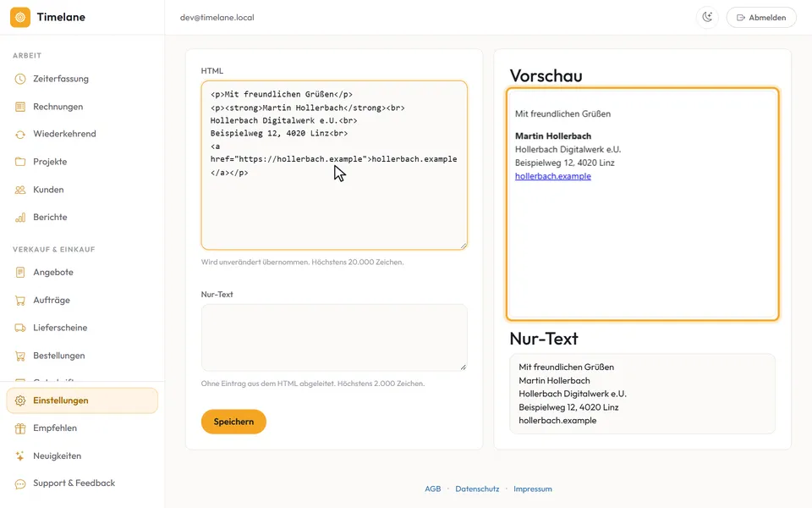
Task: Toggle dark mode with the moon button
Action: pyautogui.click(x=707, y=17)
